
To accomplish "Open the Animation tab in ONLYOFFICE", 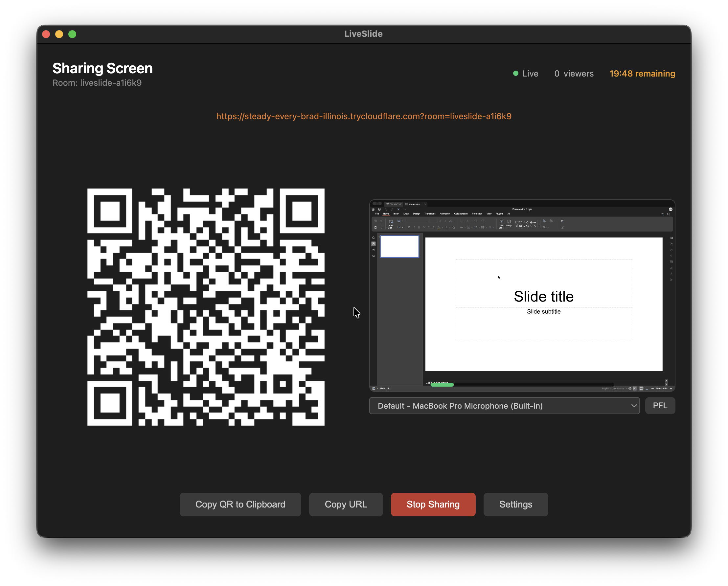I will tap(445, 214).
